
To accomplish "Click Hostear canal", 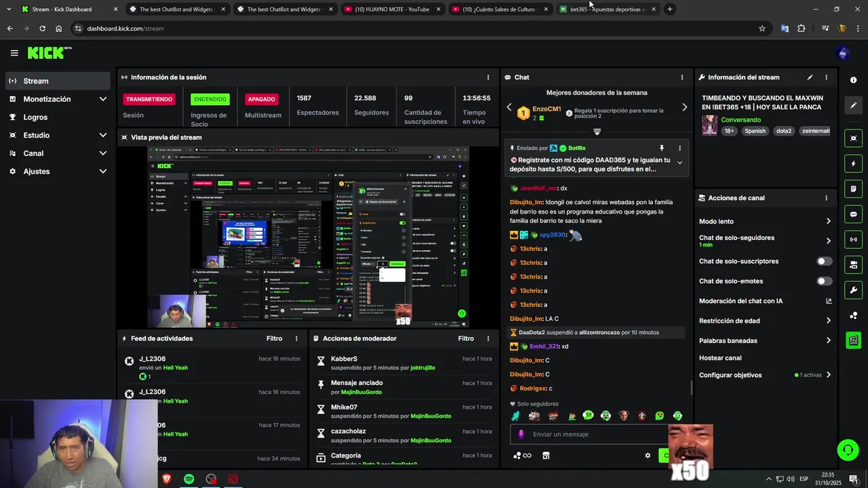I will click(x=720, y=358).
